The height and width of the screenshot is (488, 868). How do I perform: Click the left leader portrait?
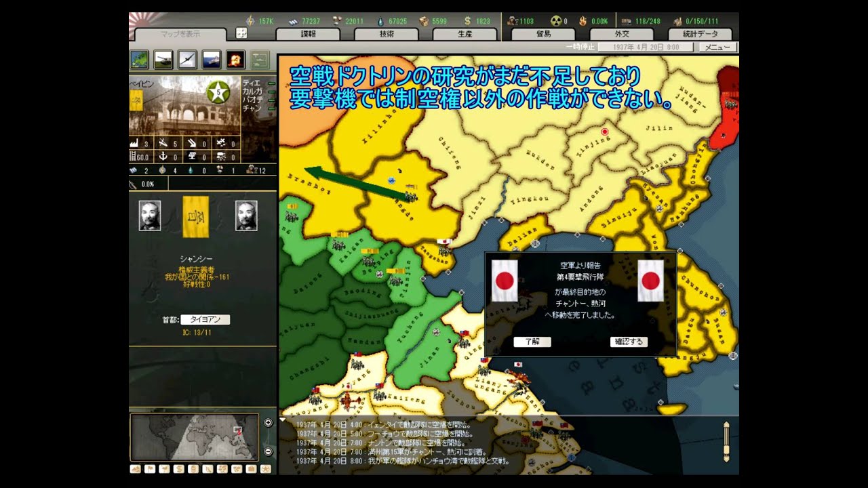point(150,216)
